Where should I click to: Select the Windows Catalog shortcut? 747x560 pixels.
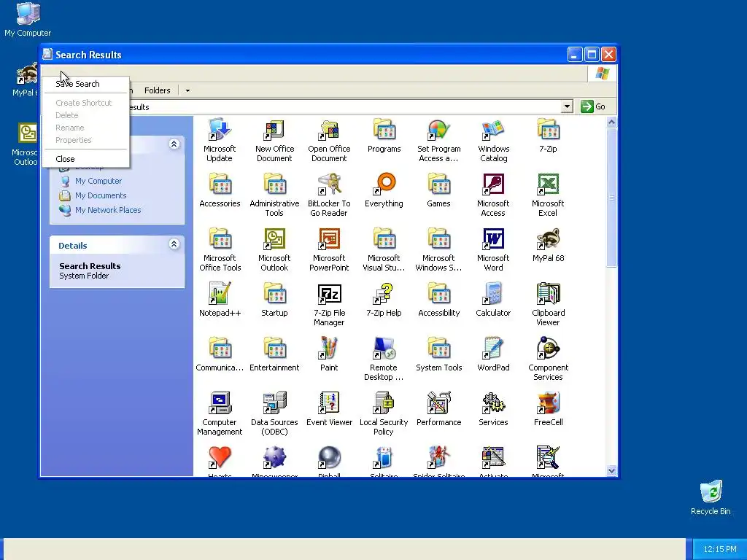pos(494,141)
